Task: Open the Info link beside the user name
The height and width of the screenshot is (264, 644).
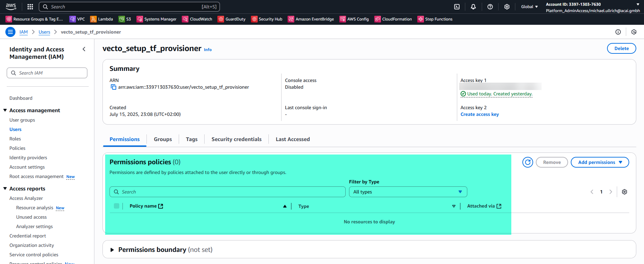Action: click(x=208, y=50)
